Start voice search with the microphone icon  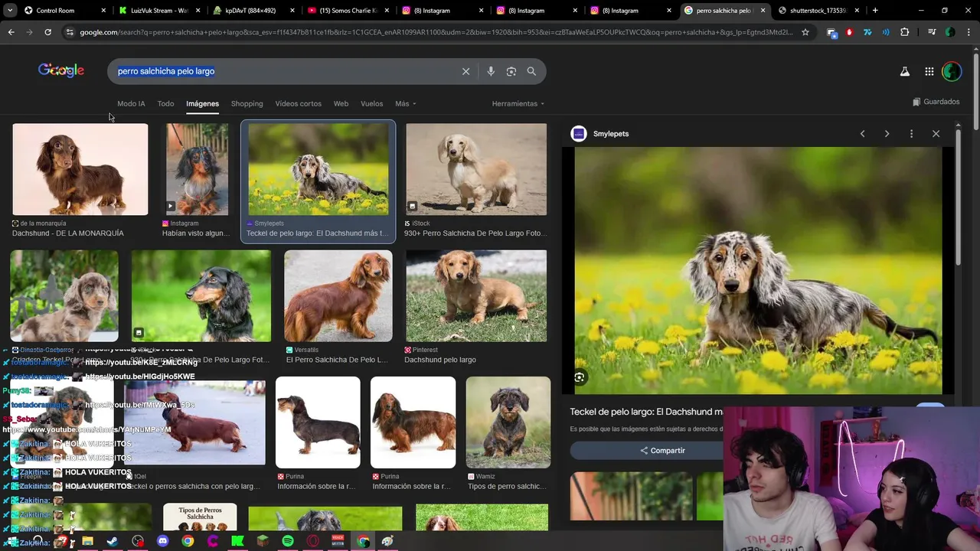[491, 71]
